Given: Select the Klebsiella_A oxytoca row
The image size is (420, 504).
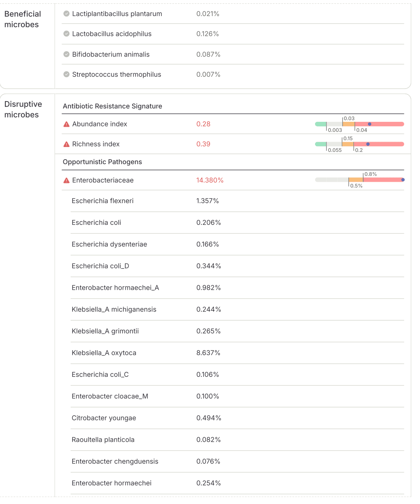Looking at the screenshot, I should [104, 353].
